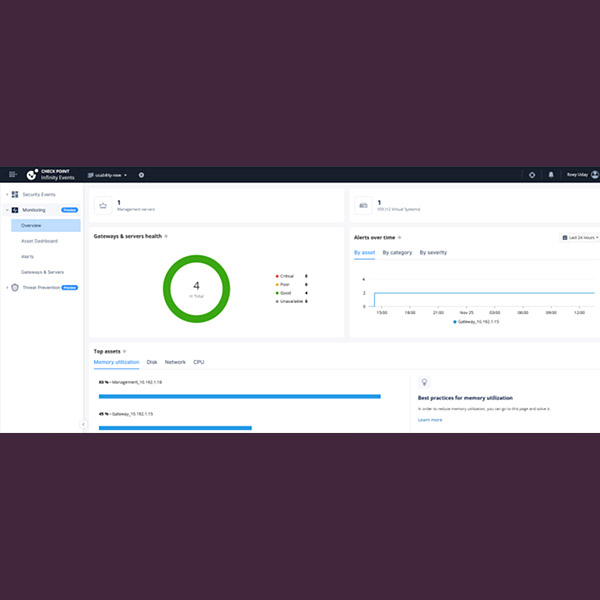Select CPU tab in Top assets
Image resolution: width=600 pixels, height=600 pixels.
click(199, 362)
